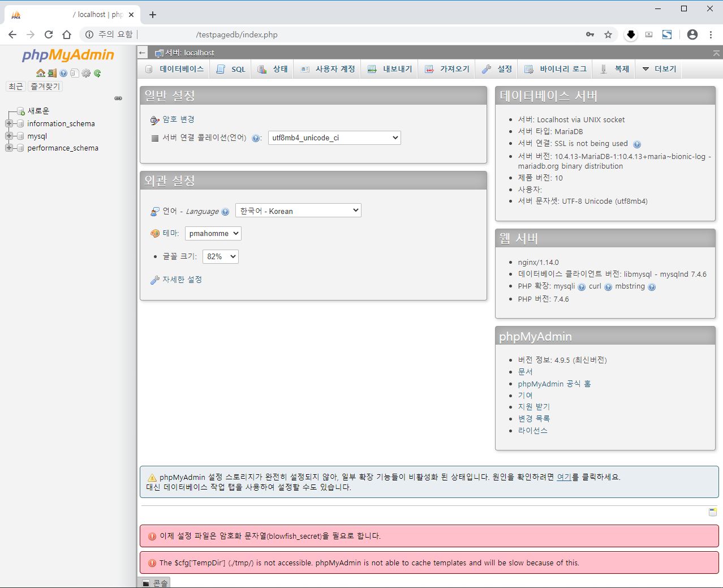The height and width of the screenshot is (588, 723).
Task: Click the 새로운 new database tree item
Action: (38, 111)
